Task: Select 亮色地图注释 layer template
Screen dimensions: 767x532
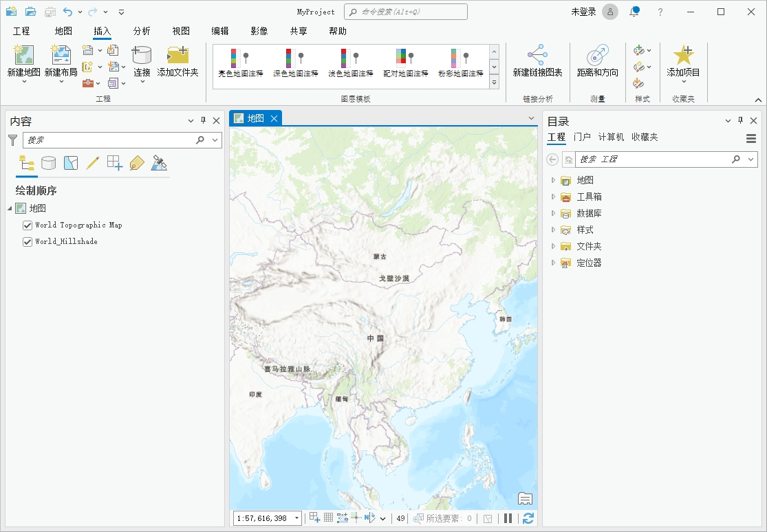Action: 240,63
